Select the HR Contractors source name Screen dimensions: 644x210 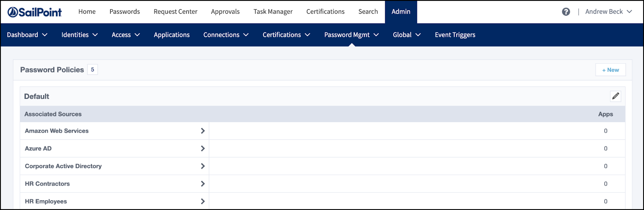coord(47,184)
